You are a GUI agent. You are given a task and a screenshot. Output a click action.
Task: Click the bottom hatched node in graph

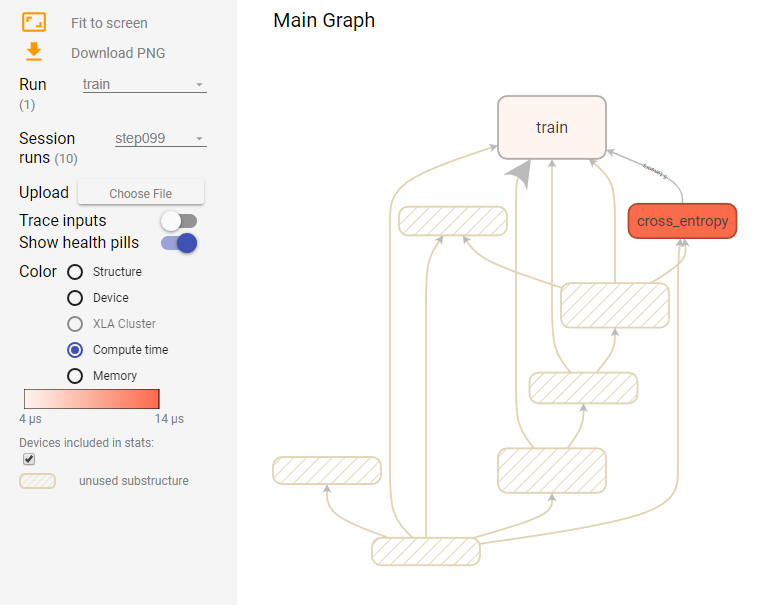tap(426, 551)
